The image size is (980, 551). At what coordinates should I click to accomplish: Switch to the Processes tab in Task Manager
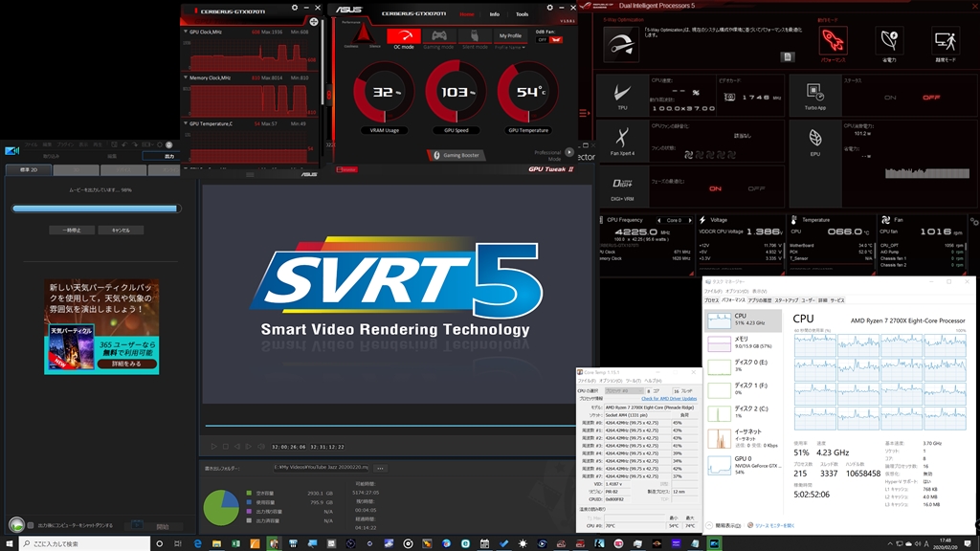[x=711, y=300]
